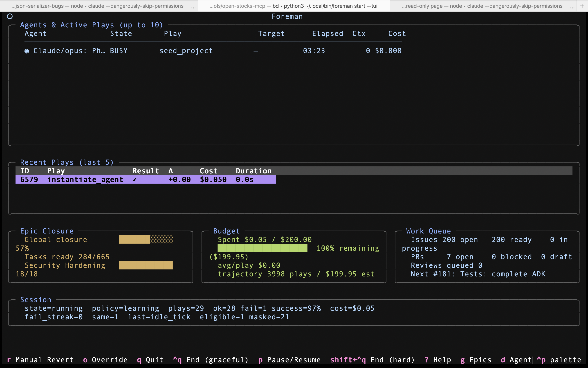Viewport: 588px width, 368px height.
Task: Click success=97% in Session panel
Action: click(296, 308)
